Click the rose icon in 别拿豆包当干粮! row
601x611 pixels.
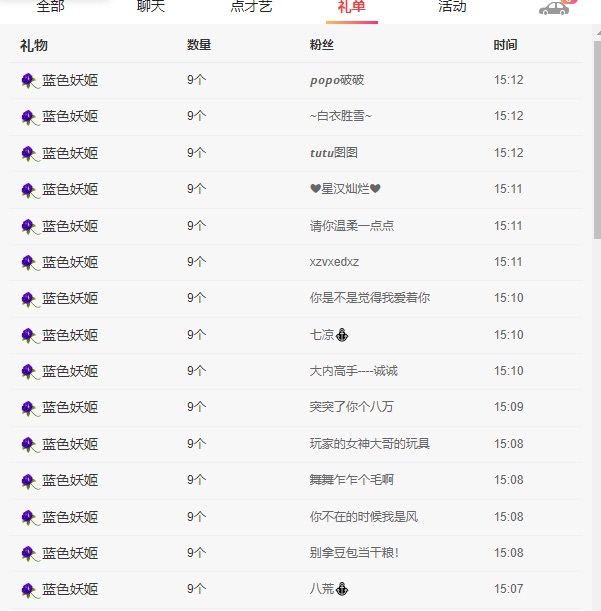tap(29, 553)
